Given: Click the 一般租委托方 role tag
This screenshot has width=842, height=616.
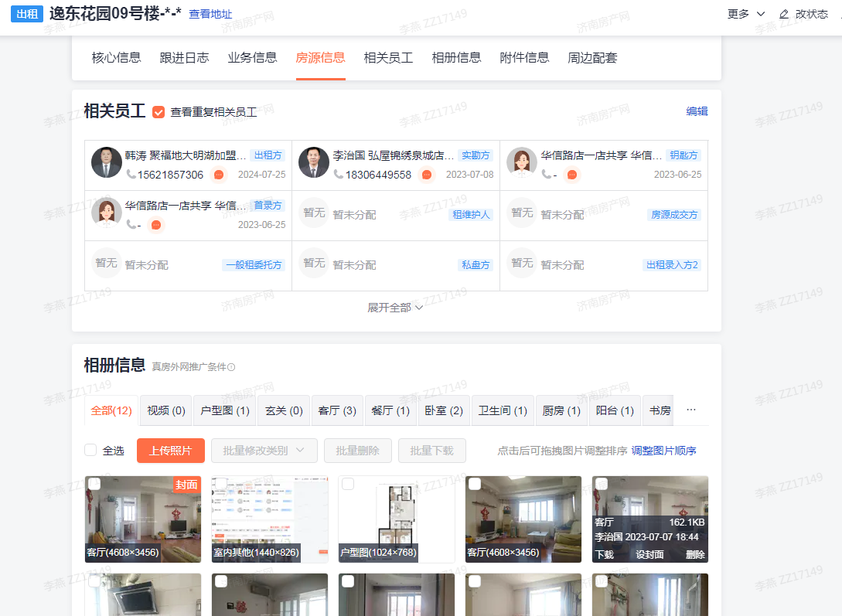Looking at the screenshot, I should pos(254,265).
